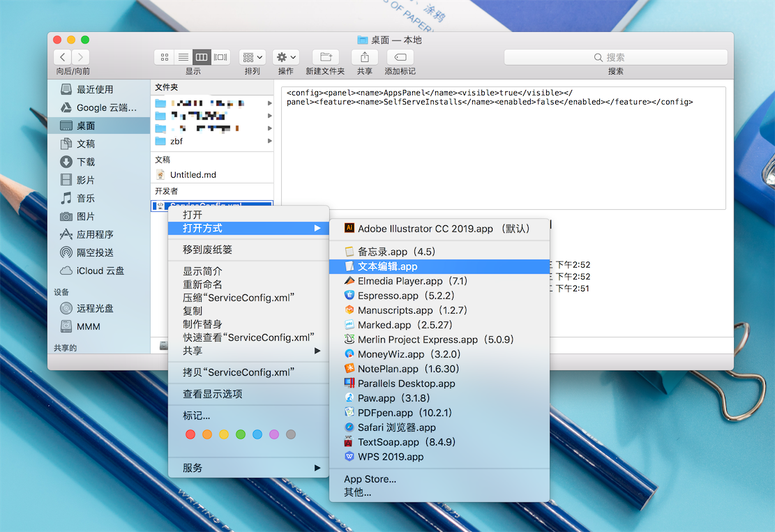Open the 排列 arrange dropdown
The image size is (775, 532).
click(x=253, y=57)
